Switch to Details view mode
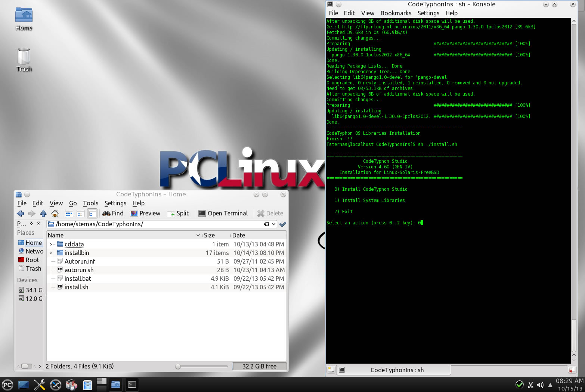Screen dimensions: 585x392 tap(92, 214)
